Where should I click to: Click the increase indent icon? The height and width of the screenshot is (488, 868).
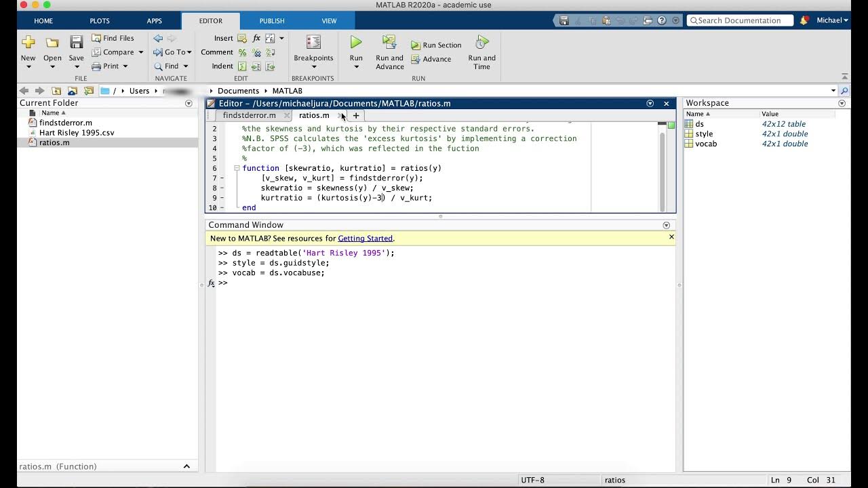pyautogui.click(x=256, y=66)
